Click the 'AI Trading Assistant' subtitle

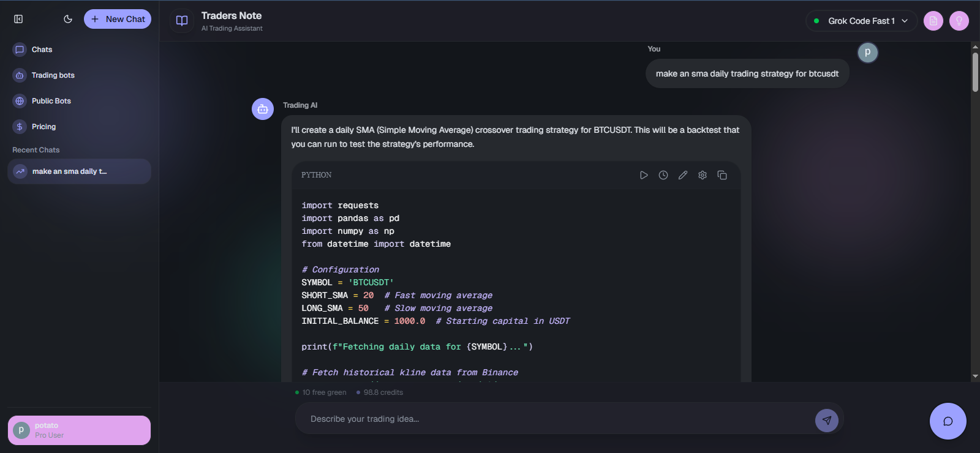click(x=232, y=28)
